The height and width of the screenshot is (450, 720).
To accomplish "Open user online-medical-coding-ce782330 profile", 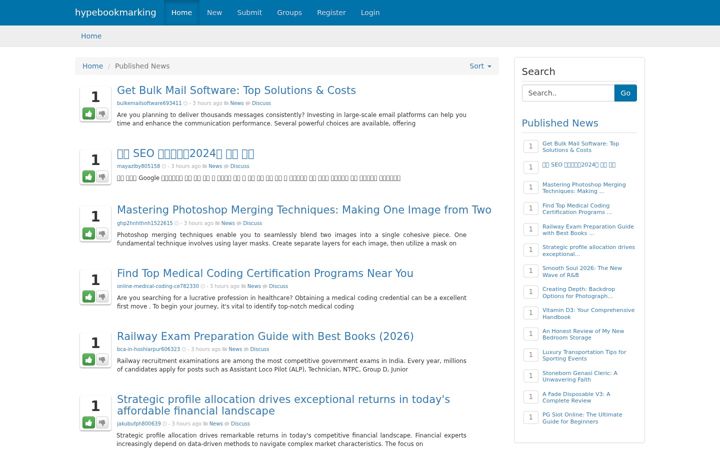I will coord(158,286).
